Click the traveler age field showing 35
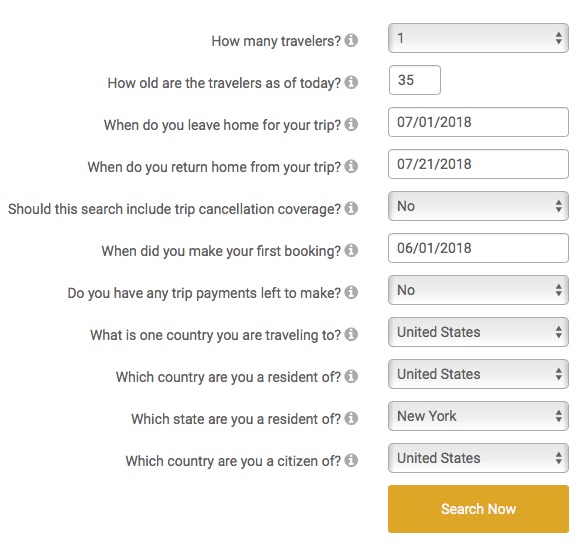The width and height of the screenshot is (580, 550). (x=415, y=80)
